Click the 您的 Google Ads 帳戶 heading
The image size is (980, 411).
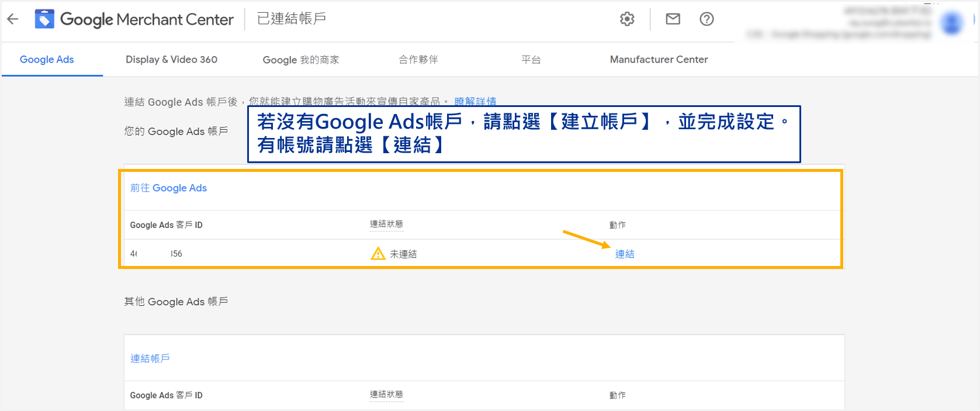click(176, 132)
